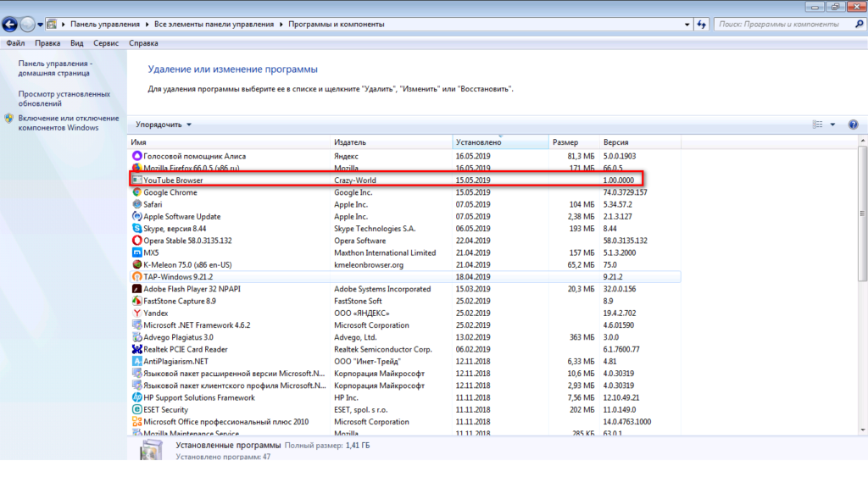Open the Вид menu

pos(77,43)
